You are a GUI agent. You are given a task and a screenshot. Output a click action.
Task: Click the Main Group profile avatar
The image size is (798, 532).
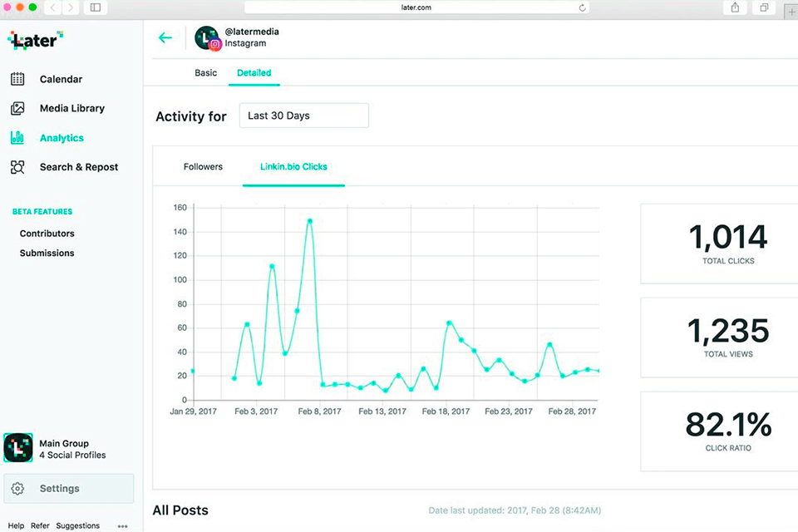18,448
